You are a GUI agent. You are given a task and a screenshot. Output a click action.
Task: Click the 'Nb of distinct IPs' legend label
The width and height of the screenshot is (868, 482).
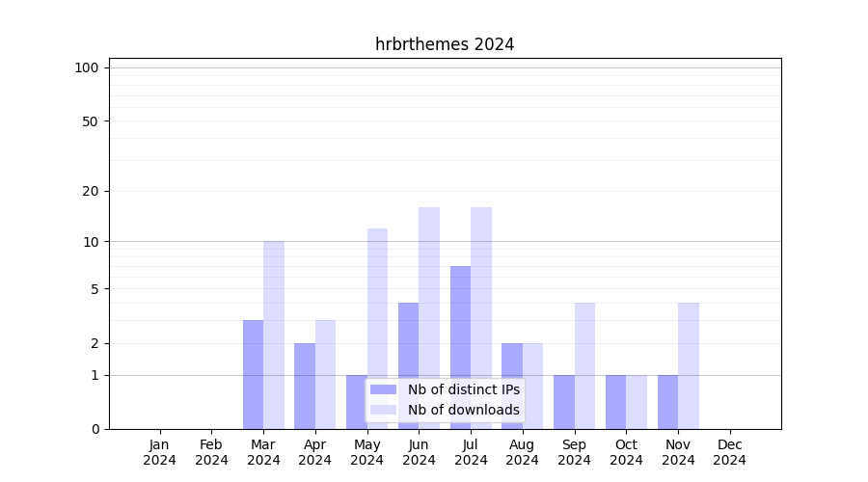point(463,389)
